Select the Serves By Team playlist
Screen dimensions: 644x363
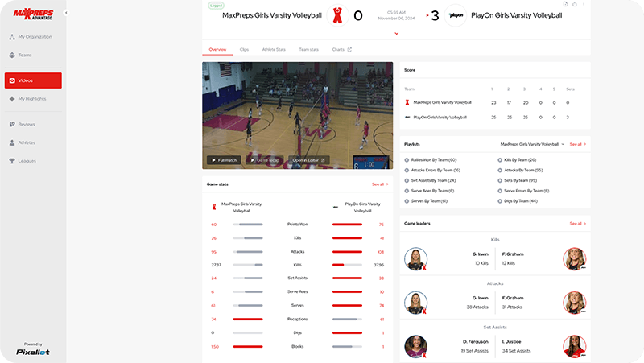coord(426,201)
